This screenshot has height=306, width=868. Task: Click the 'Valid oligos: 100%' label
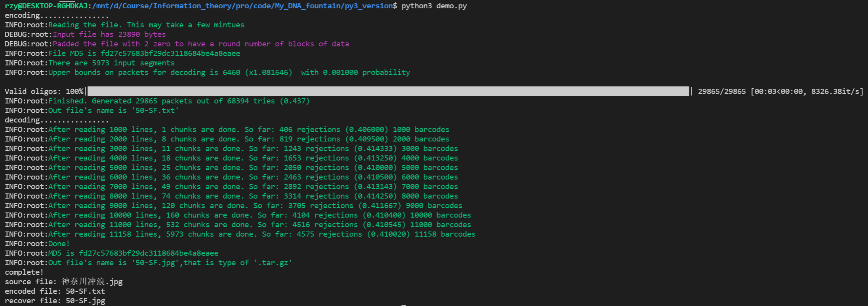click(x=44, y=92)
